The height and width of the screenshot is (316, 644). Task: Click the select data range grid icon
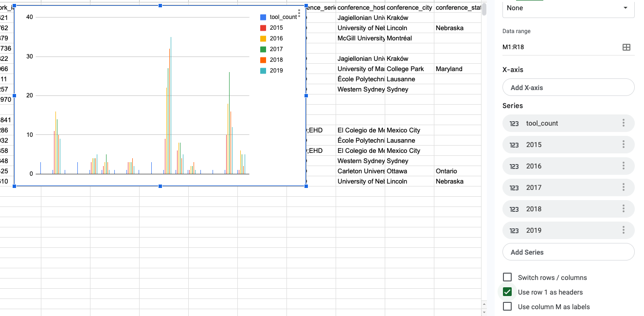pyautogui.click(x=626, y=47)
